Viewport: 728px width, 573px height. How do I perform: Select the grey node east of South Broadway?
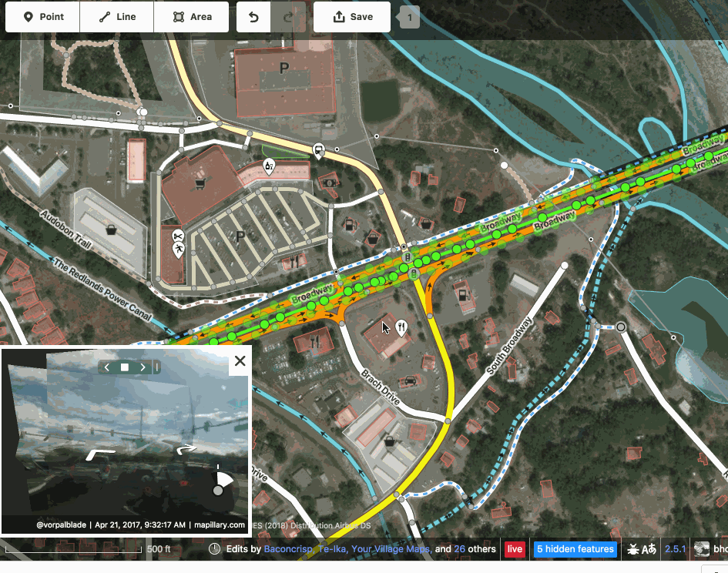tap(621, 327)
